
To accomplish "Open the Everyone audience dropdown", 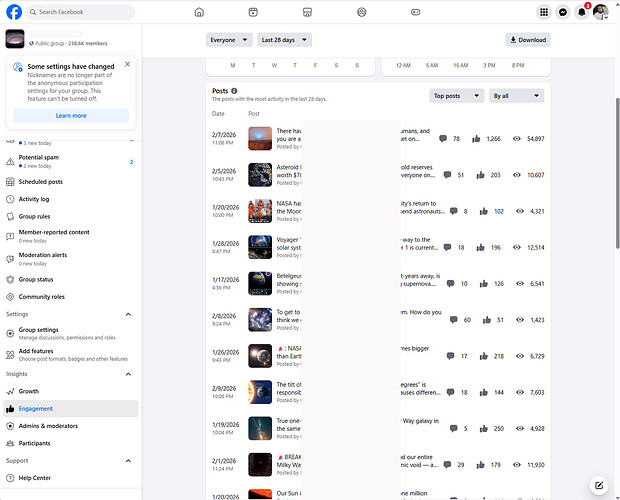I will click(229, 40).
